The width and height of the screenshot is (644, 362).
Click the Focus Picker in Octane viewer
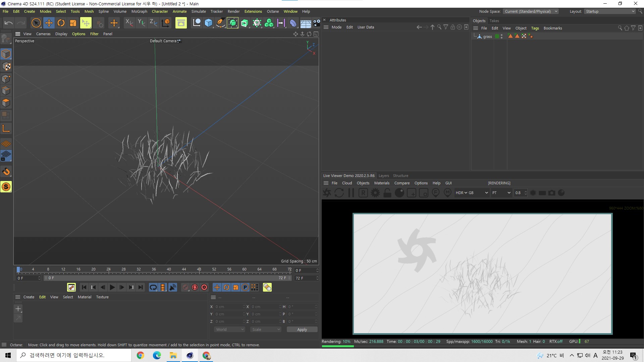[436, 193]
